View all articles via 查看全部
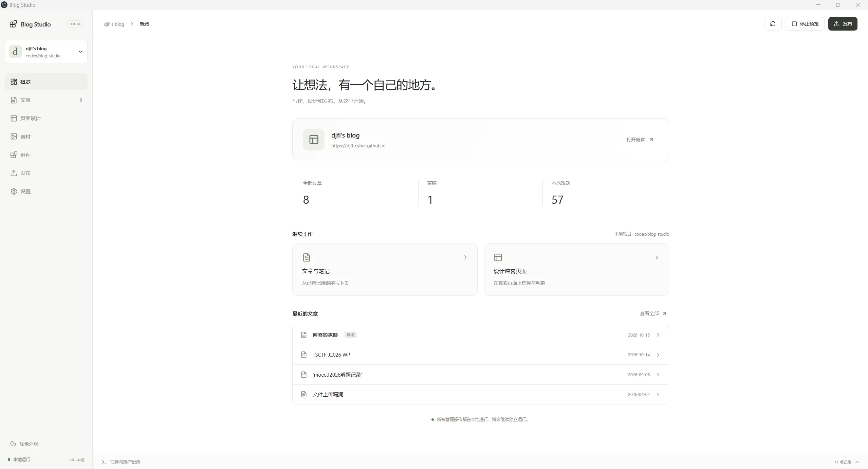This screenshot has height=469, width=868. tap(653, 313)
